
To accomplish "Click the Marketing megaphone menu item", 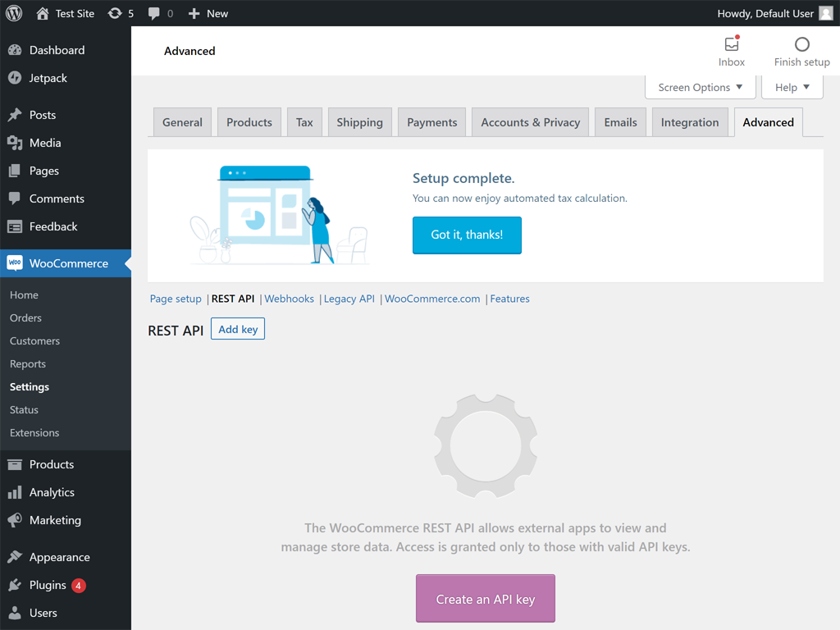I will pos(55,520).
